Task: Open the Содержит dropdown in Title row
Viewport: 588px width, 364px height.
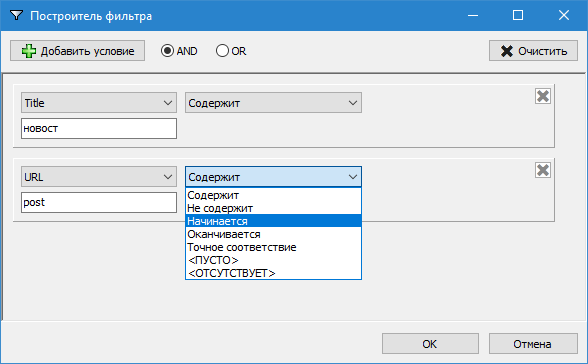Action: pyautogui.click(x=273, y=103)
